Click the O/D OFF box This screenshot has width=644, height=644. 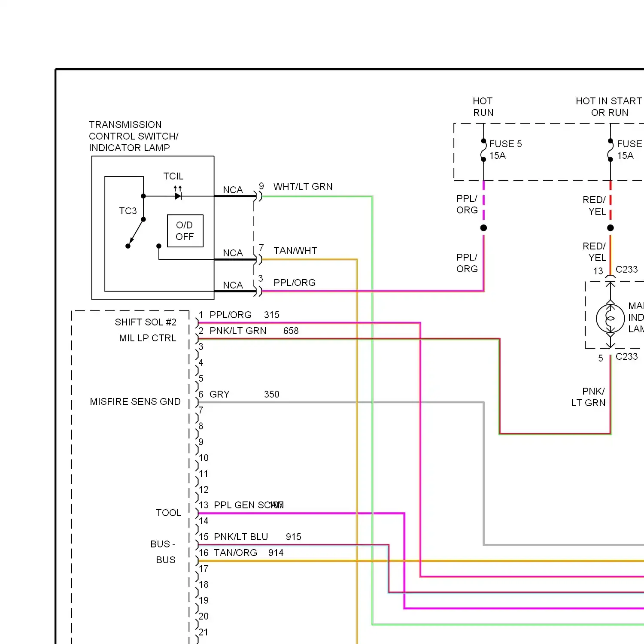click(x=185, y=231)
